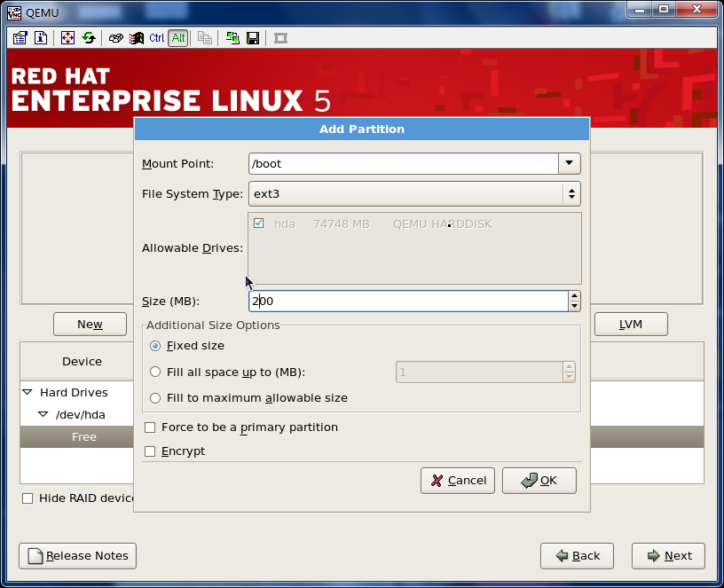Toggle full-screen mode icon
This screenshot has height=588, width=724.
coord(67,38)
